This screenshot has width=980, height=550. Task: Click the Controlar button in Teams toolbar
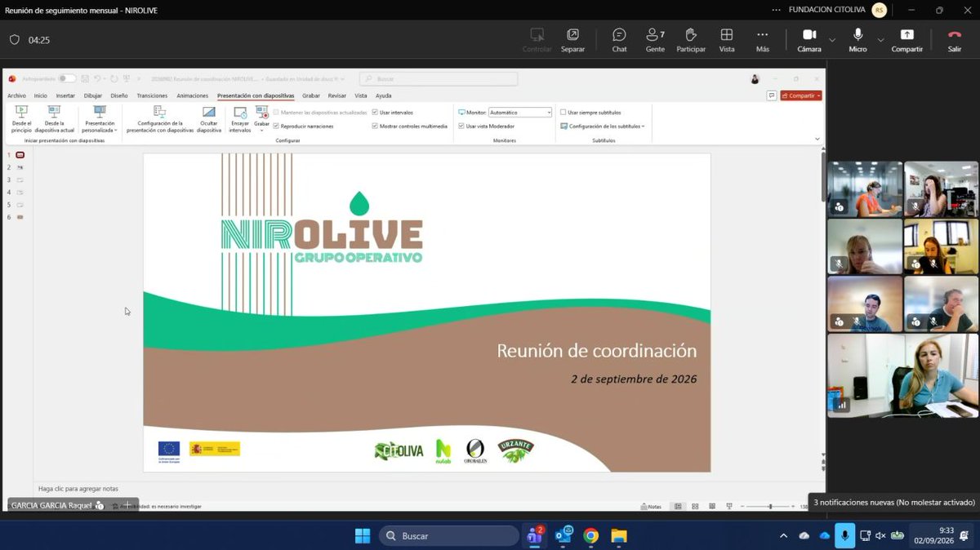click(537, 40)
